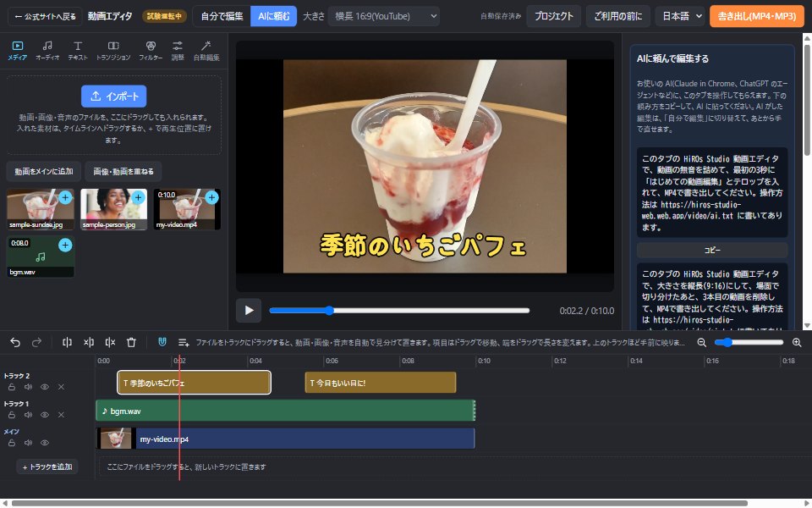
Task: Delete the selected clip with the trash icon
Action: point(131,342)
